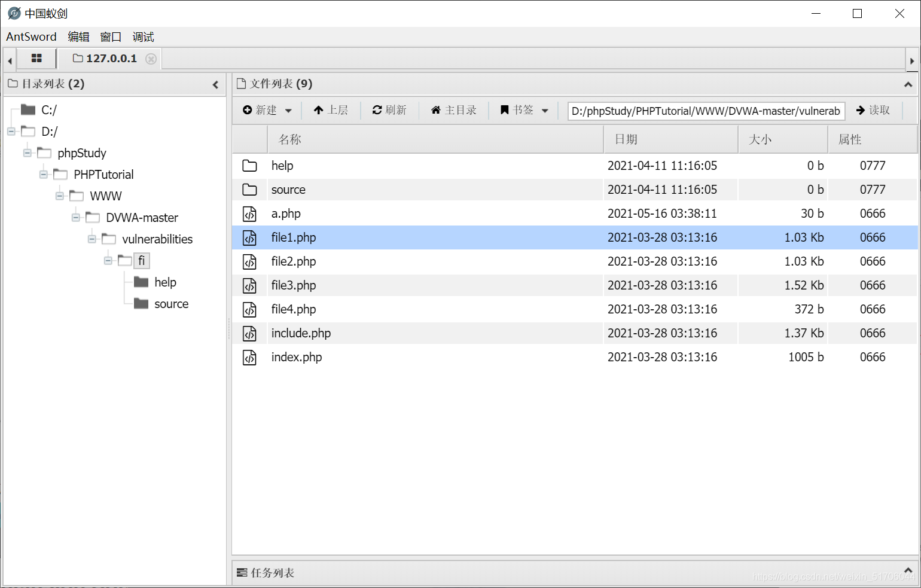Screen dimensions: 921x588
Task: Select the file2.php file name
Action: (294, 261)
